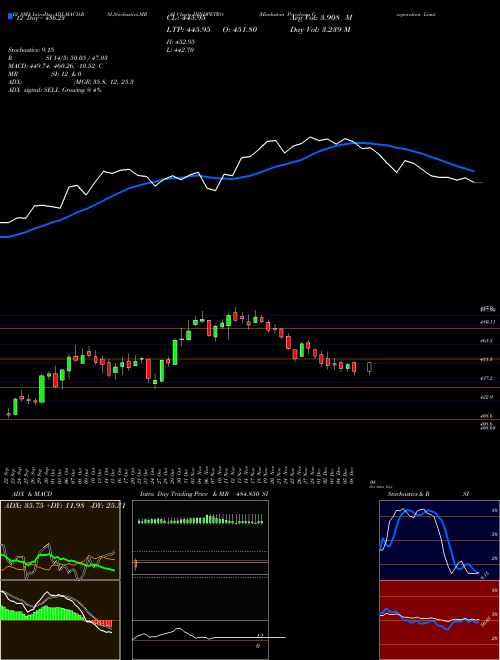Click the 'ADX: 35.75 +DY: 11.98' readout
Viewport: 500px width, 660px height.
[x=44, y=506]
